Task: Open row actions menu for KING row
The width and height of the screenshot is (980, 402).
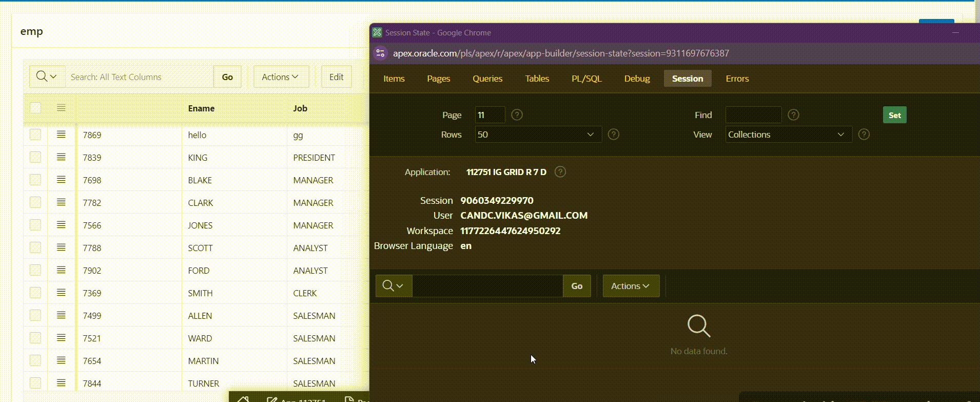Action: (x=61, y=157)
